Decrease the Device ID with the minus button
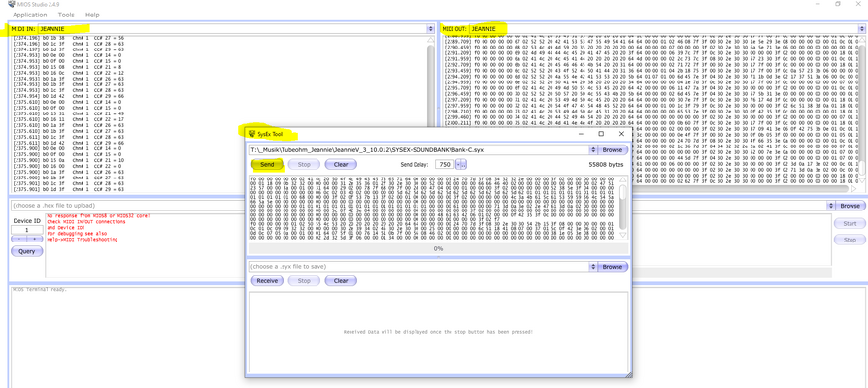The width and height of the screenshot is (868, 388). pyautogui.click(x=18, y=240)
